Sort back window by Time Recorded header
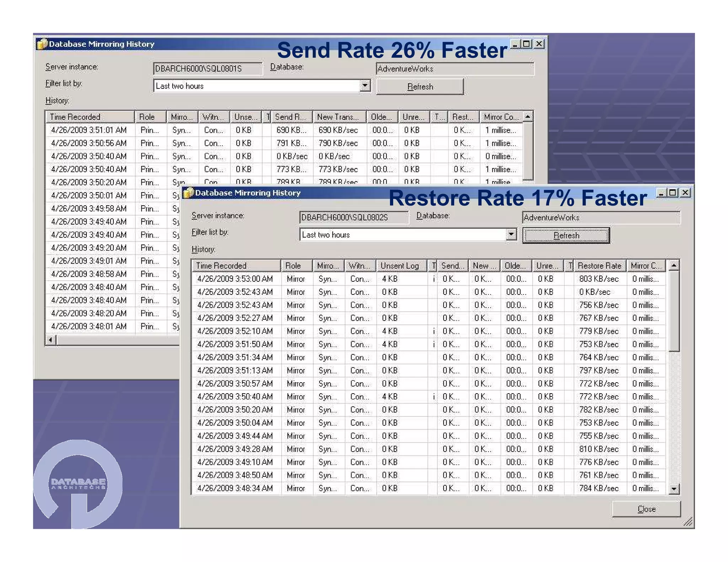728x562 pixels. point(90,117)
